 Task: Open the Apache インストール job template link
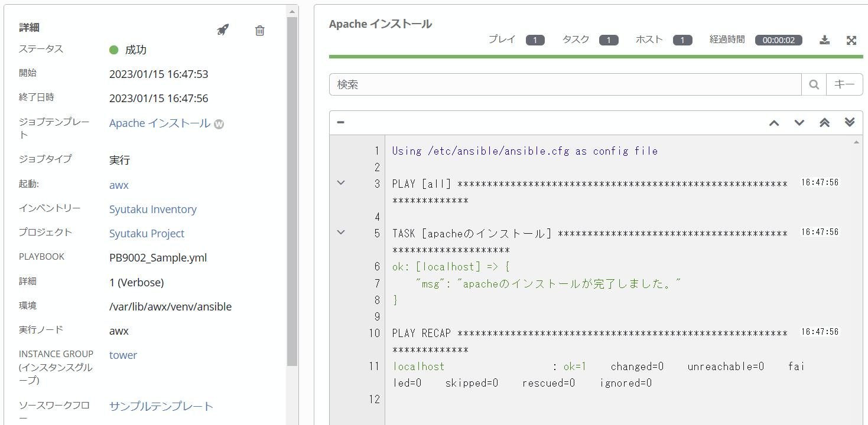[158, 123]
